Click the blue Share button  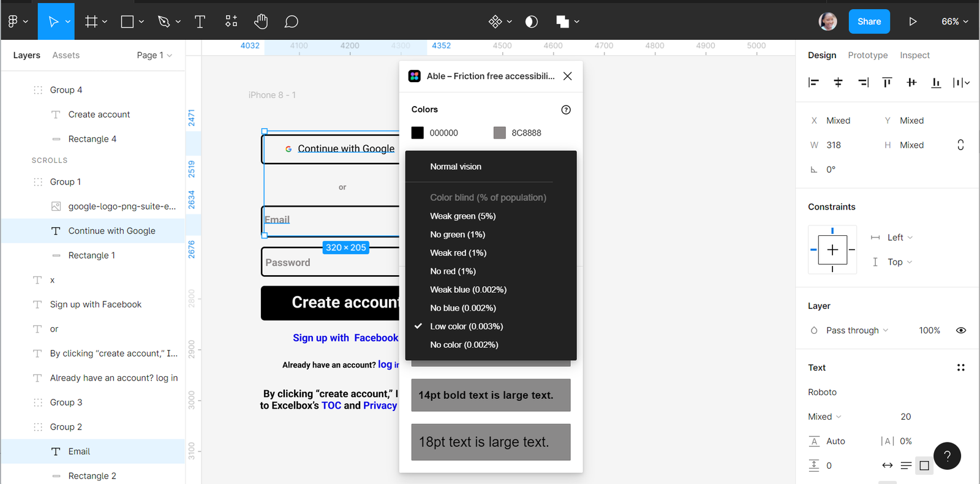(x=869, y=21)
